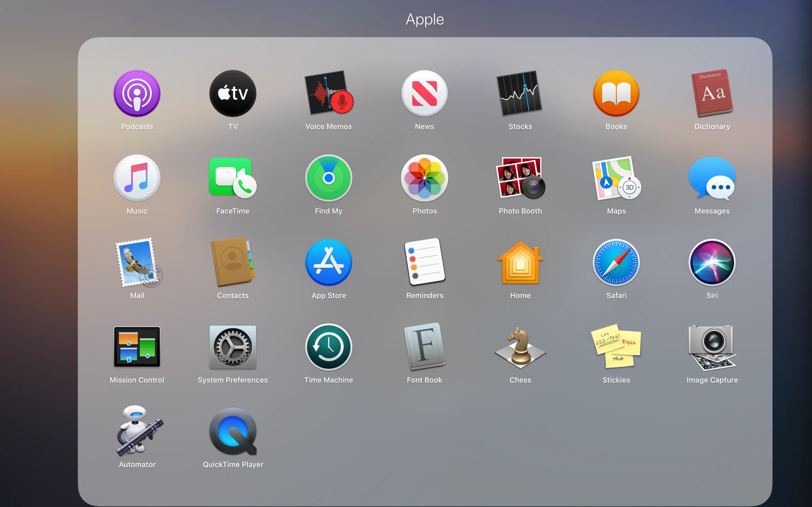Open the App Store icon

328,263
